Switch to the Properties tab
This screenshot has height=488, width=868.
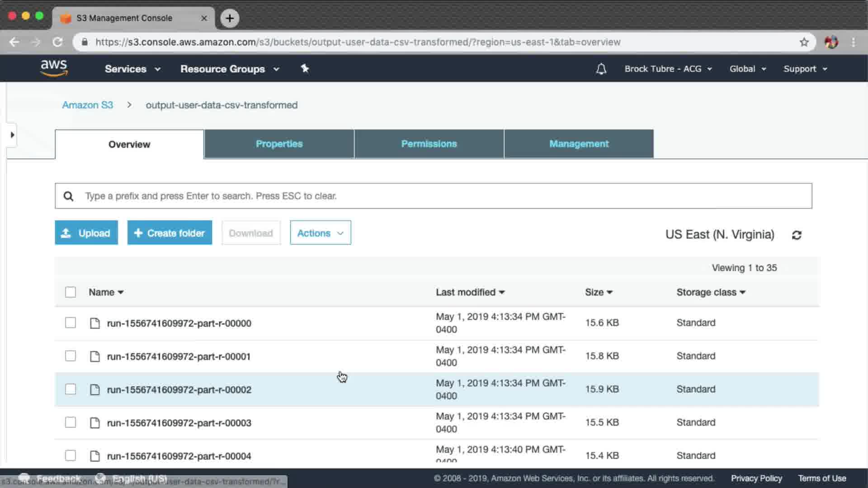click(279, 144)
